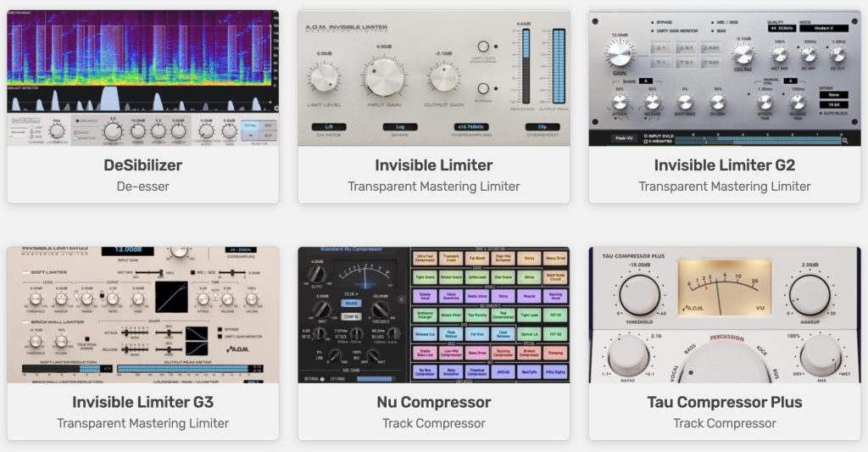Screen dimensions: 868x452
Task: Click the Makeup knob on Tau Compressor Plus
Action: [x=810, y=295]
